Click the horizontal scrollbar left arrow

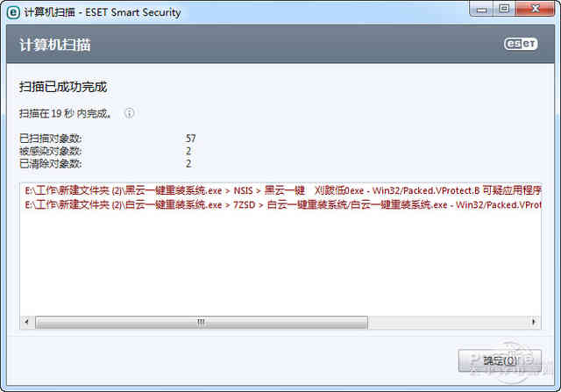pos(27,322)
